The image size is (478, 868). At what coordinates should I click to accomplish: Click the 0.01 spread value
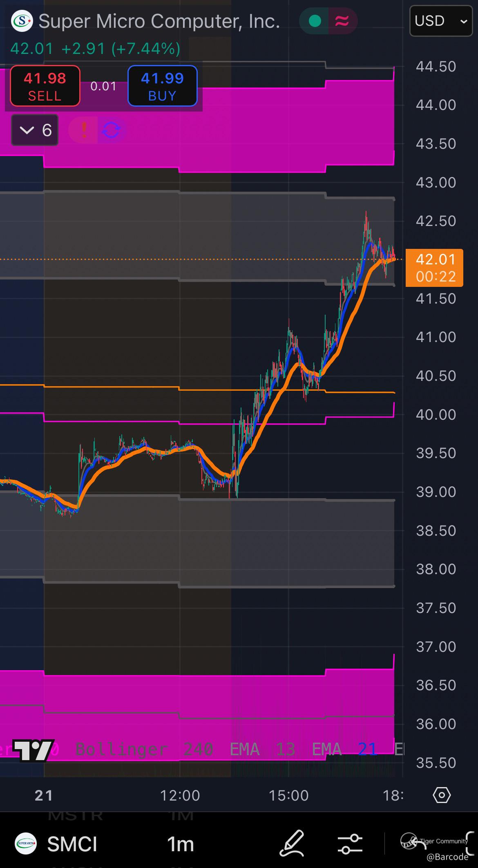tap(103, 86)
